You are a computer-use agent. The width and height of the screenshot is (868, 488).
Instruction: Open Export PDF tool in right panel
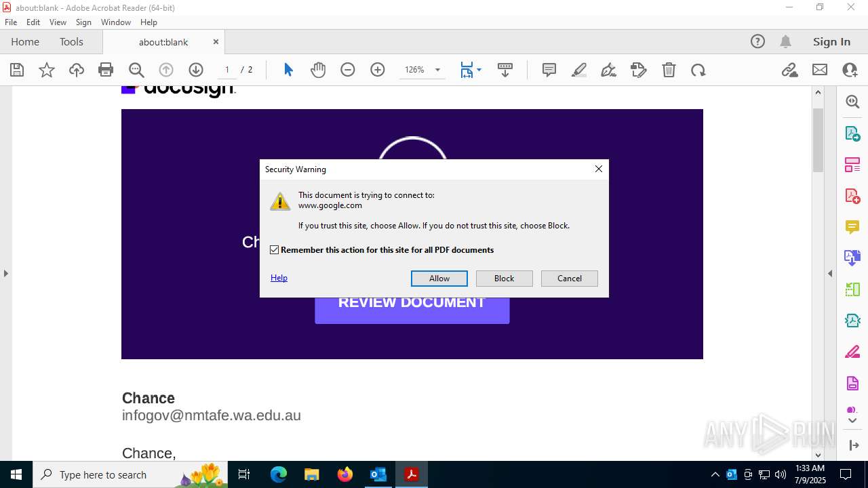point(852,134)
